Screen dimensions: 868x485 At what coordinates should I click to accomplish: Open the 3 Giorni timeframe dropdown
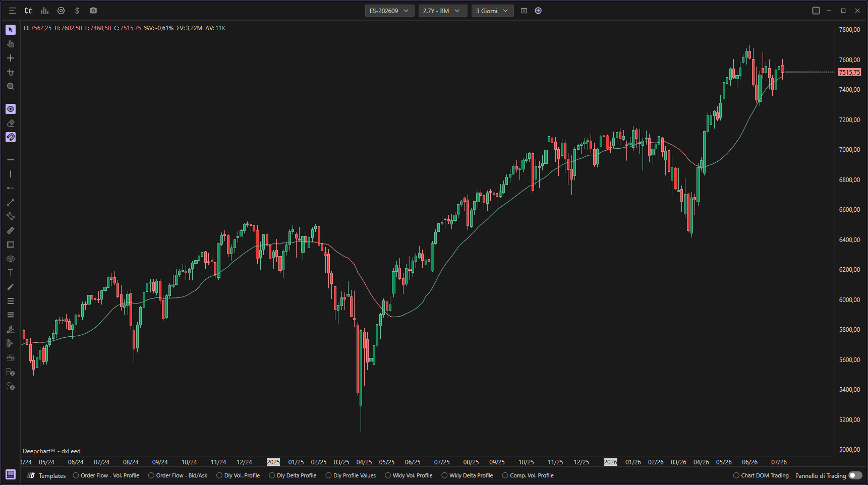coord(493,11)
